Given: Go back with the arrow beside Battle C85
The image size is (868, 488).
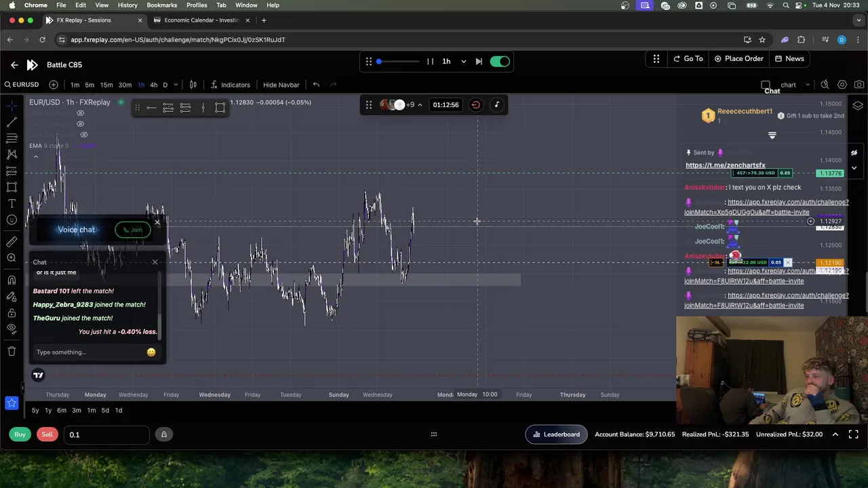Looking at the screenshot, I should (14, 64).
